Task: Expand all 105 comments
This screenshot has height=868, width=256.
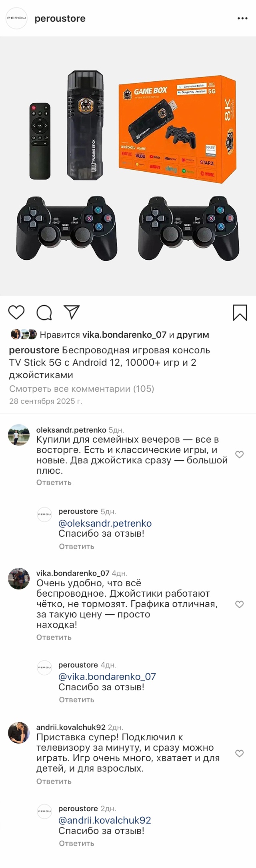Action: [x=82, y=389]
